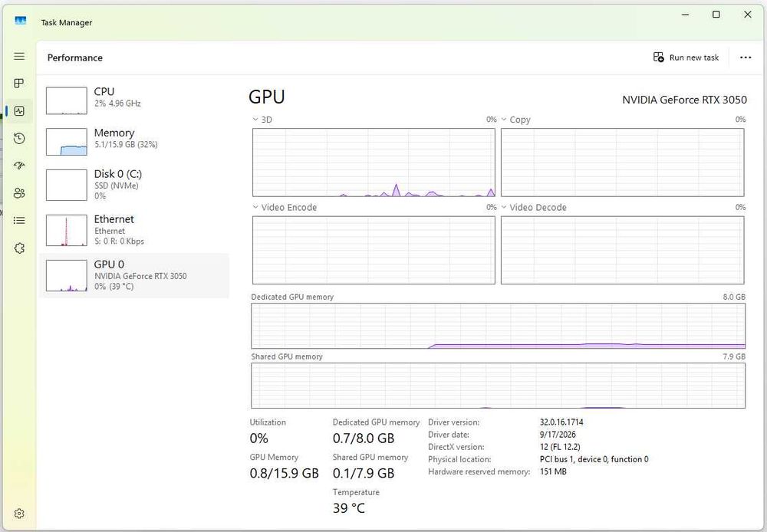The width and height of the screenshot is (767, 532).
Task: Click the Video Encode usage graph
Action: click(374, 250)
